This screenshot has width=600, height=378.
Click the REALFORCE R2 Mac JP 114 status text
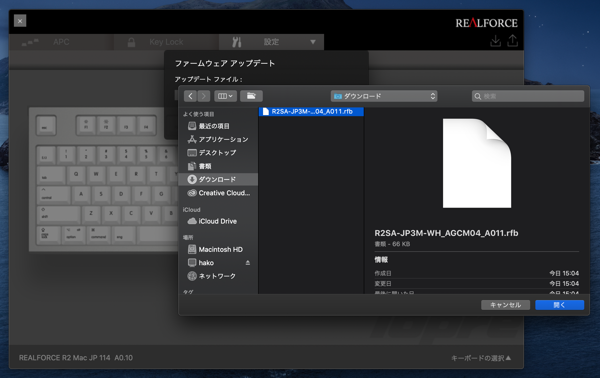click(76, 358)
